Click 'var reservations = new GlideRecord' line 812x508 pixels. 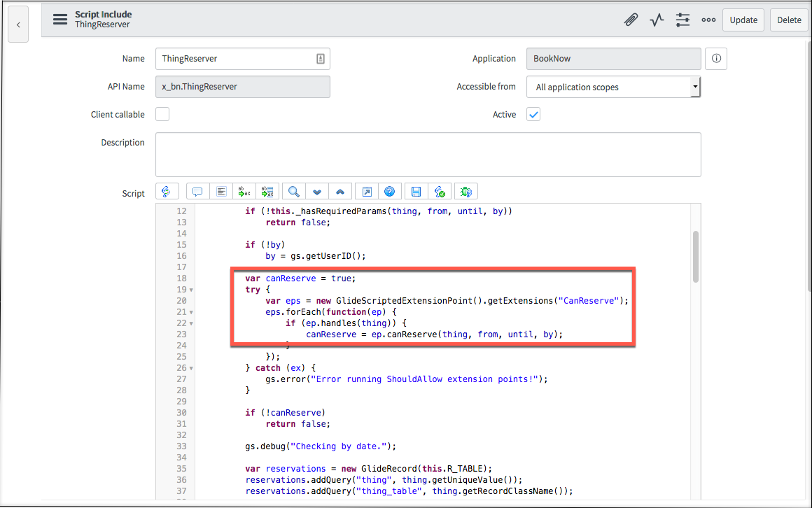tap(368, 469)
